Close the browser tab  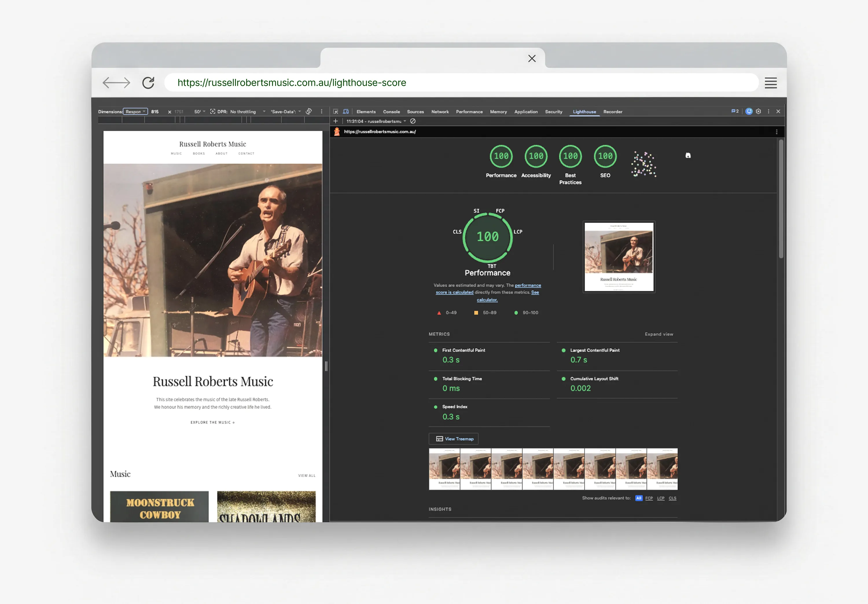point(532,59)
